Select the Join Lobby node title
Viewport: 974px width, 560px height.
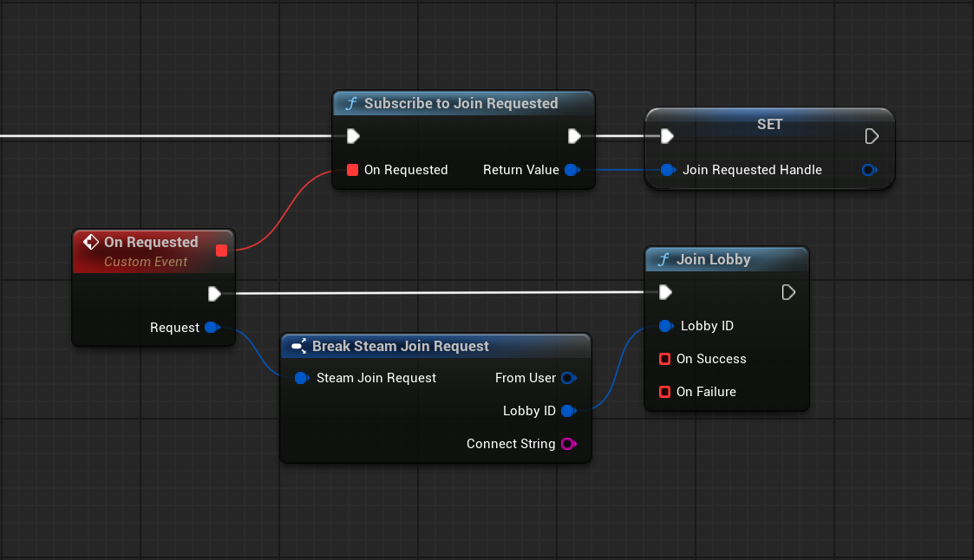coord(713,259)
